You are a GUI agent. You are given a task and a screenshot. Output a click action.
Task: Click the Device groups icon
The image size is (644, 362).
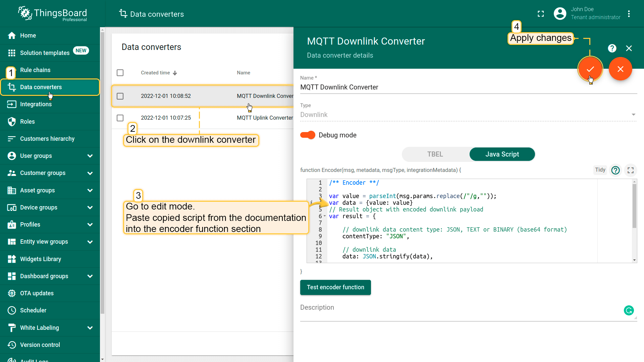[12, 207]
